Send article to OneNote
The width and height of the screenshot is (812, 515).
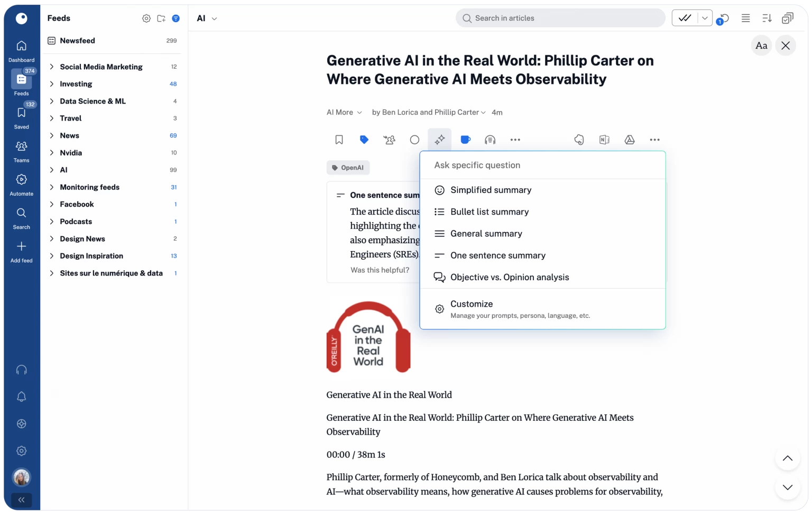coord(604,139)
